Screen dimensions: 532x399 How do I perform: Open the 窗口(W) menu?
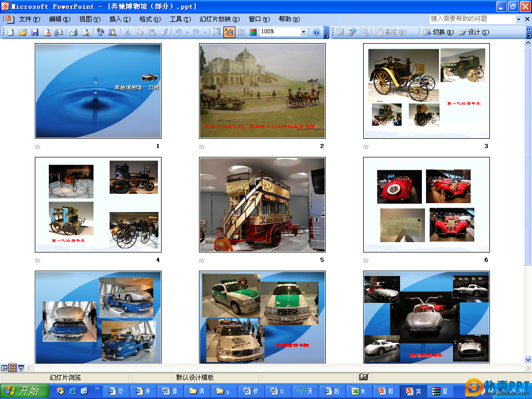tap(260, 19)
